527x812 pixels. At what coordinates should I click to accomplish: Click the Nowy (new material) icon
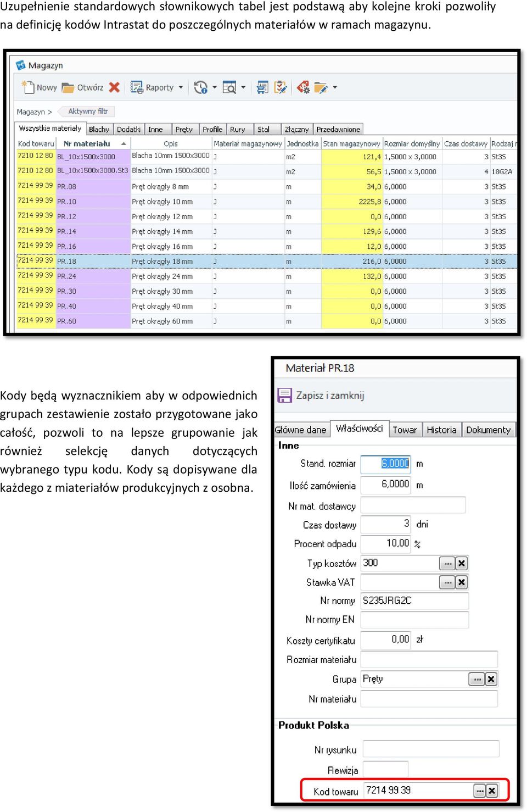tap(27, 87)
